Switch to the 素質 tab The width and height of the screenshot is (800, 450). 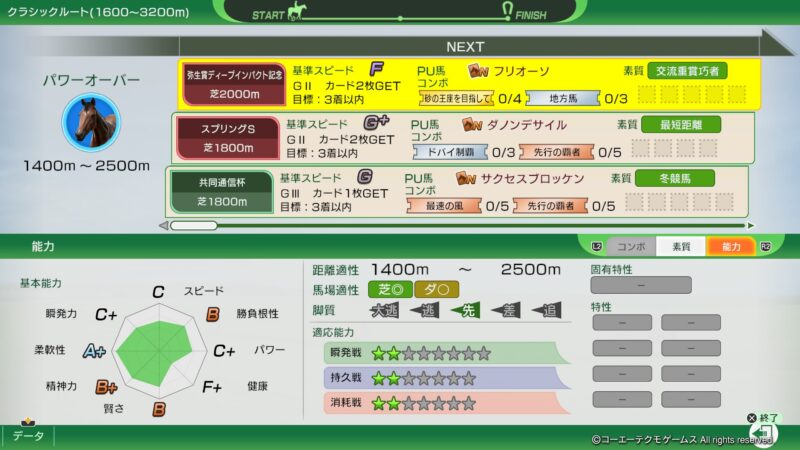[x=681, y=246]
